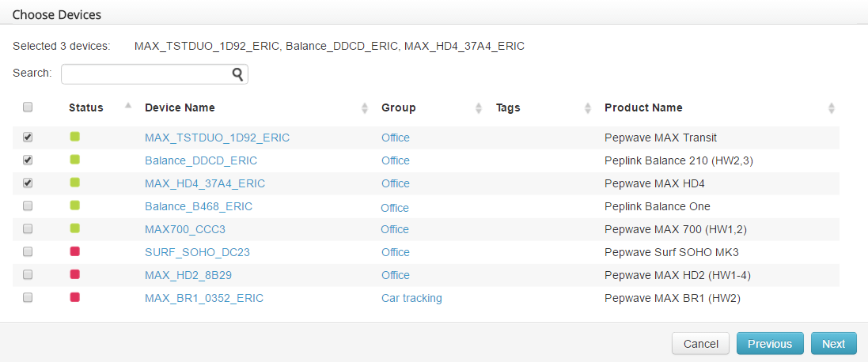The image size is (868, 362).
Task: Open the Balance_DDCD_ERIC device link
Action: [201, 160]
